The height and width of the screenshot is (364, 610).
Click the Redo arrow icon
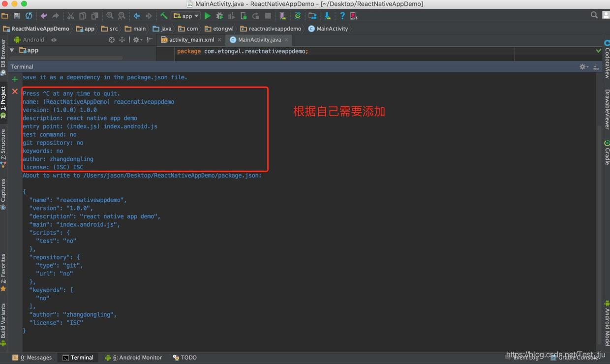tap(56, 16)
